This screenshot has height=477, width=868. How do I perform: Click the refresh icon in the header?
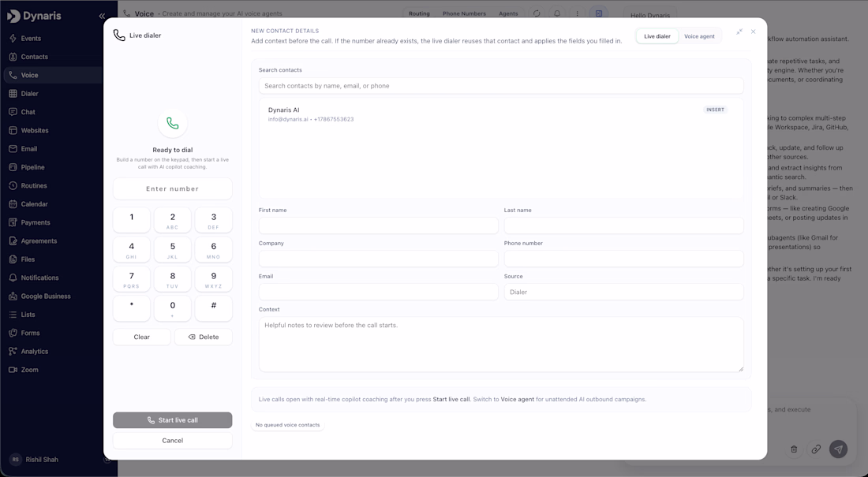pyautogui.click(x=537, y=14)
